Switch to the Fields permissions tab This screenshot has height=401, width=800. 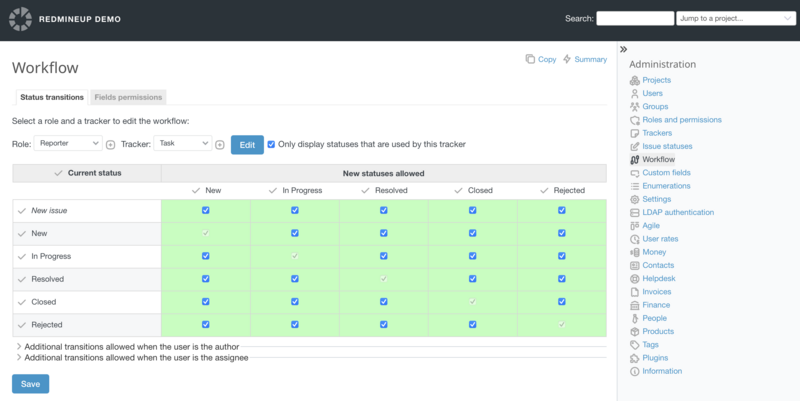[x=127, y=97]
